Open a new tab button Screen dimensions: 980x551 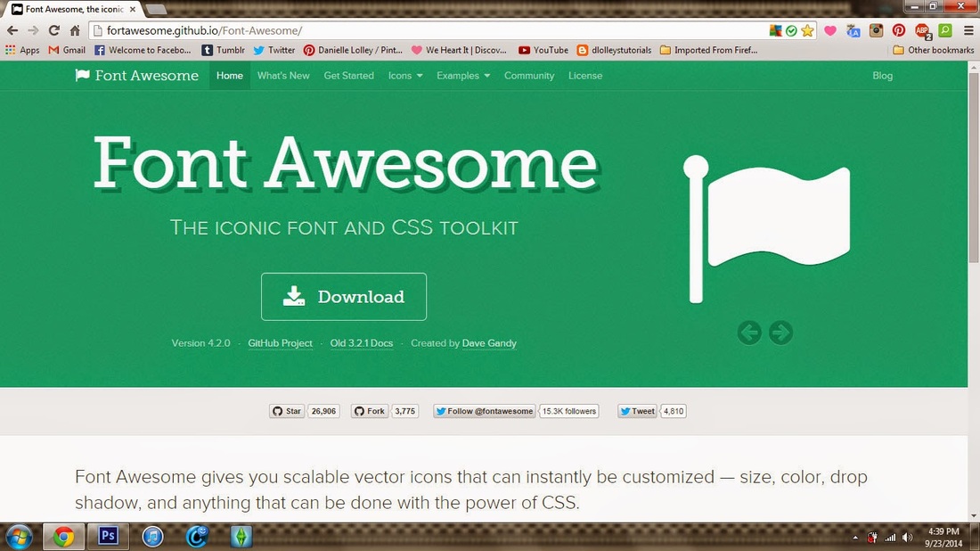coord(156,10)
